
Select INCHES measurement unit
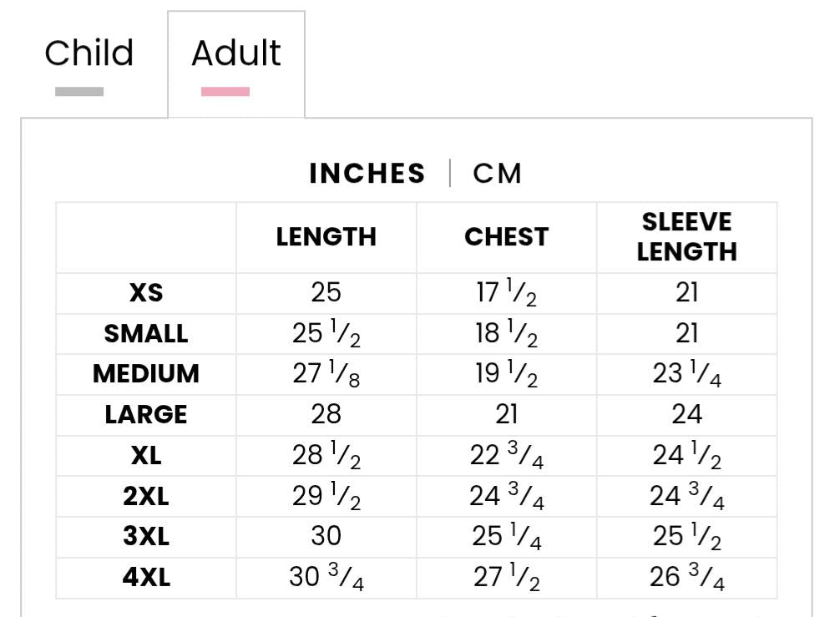[x=367, y=174]
